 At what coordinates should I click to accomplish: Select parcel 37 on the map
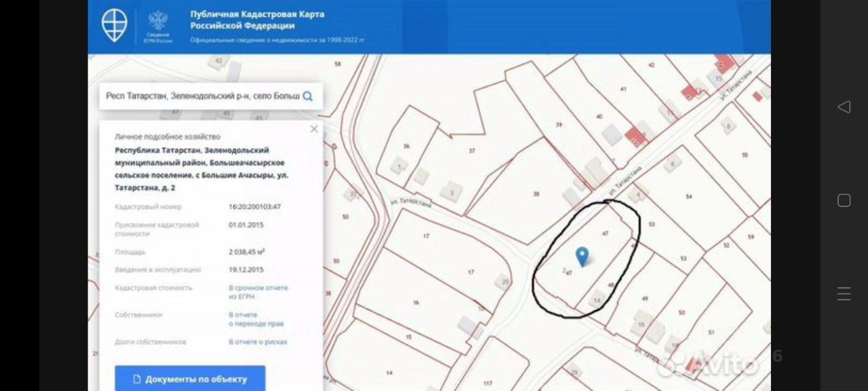(472, 151)
